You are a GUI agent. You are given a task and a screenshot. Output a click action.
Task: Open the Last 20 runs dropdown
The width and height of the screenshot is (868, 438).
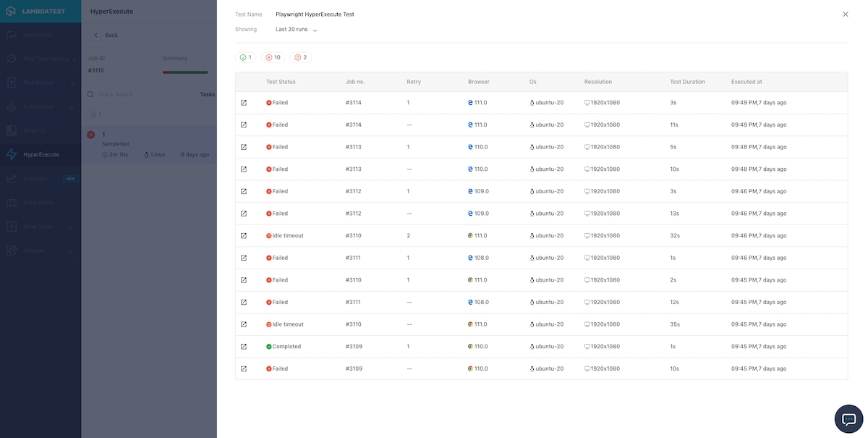(x=293, y=29)
